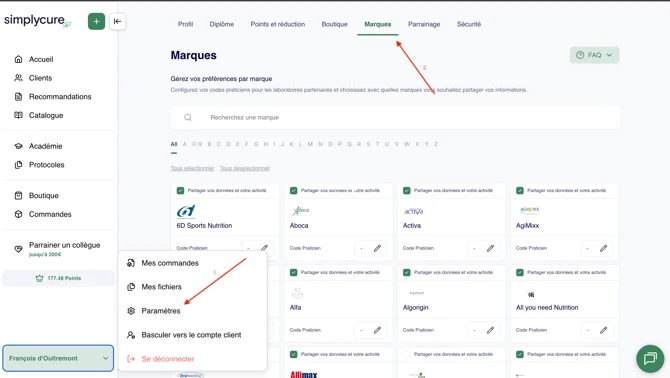Image resolution: width=670 pixels, height=378 pixels.
Task: Click Tous désélectionner link
Action: [x=245, y=168]
